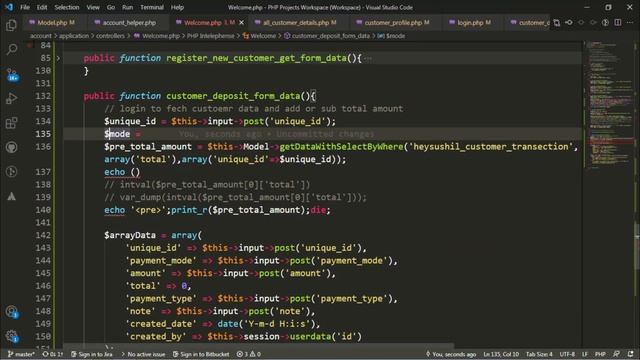Switch to the login.php tab
The height and width of the screenshot is (360, 640).
[x=473, y=23]
